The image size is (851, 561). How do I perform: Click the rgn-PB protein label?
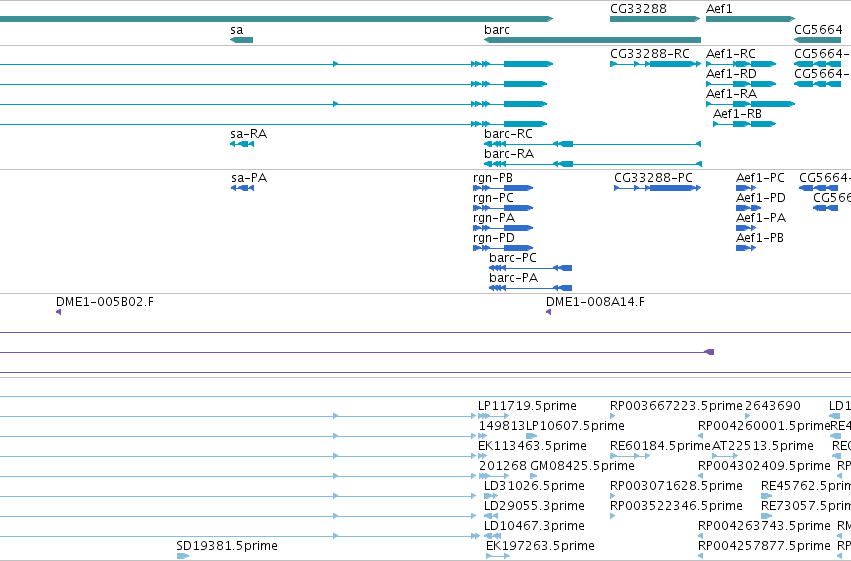[493, 178]
